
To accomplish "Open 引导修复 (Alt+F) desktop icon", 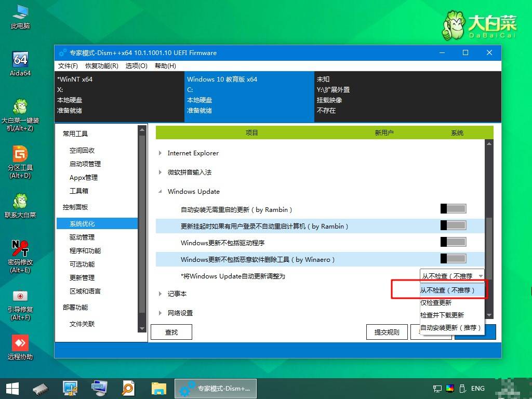I will (20, 304).
